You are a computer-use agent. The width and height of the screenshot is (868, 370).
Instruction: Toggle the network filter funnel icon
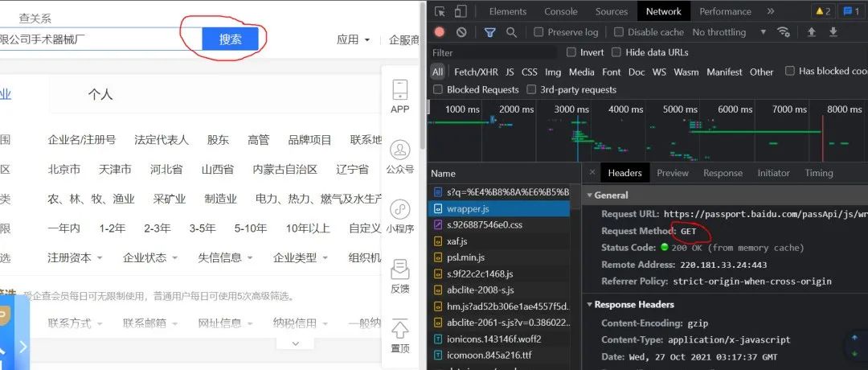click(x=490, y=32)
